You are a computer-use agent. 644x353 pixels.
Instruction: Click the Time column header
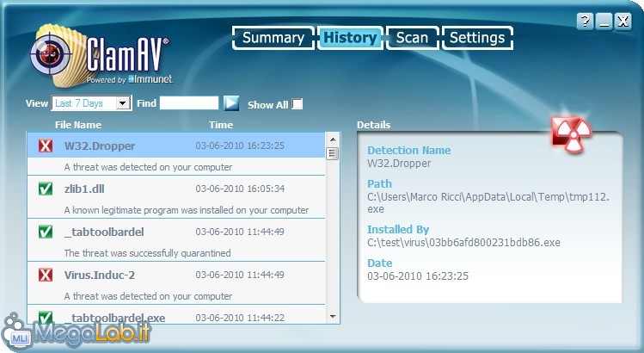coord(221,125)
